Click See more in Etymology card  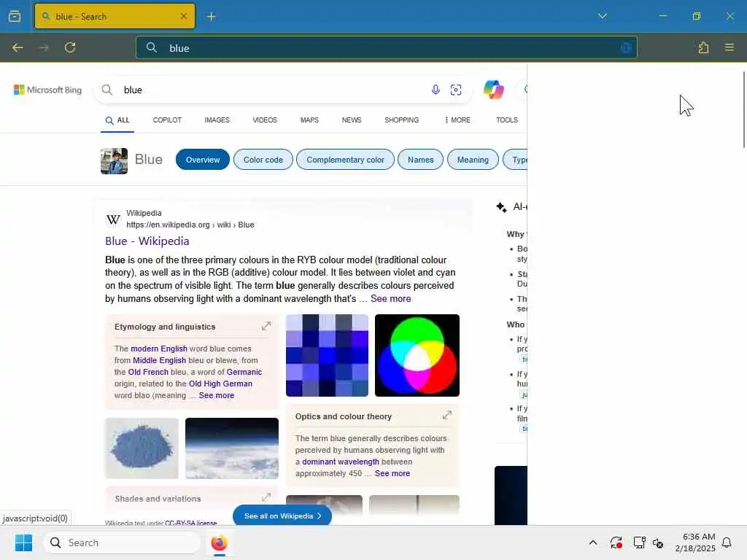(216, 395)
